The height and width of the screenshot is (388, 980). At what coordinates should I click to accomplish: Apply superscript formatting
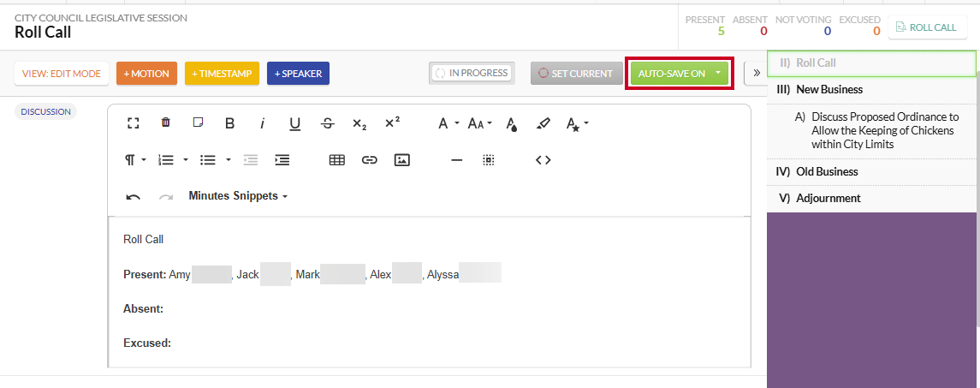(392, 122)
